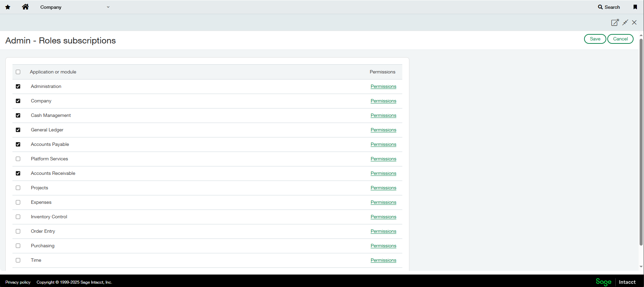
Task: Click the vertical scrollbar thumb
Action: pyautogui.click(x=641, y=141)
